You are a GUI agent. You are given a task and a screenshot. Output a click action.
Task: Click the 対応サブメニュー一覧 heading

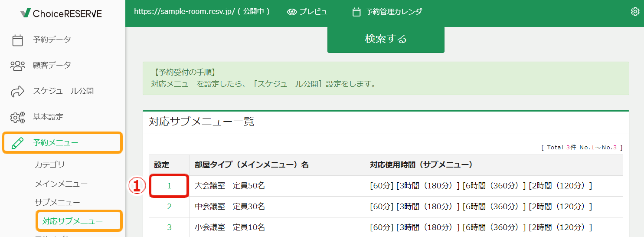[201, 122]
